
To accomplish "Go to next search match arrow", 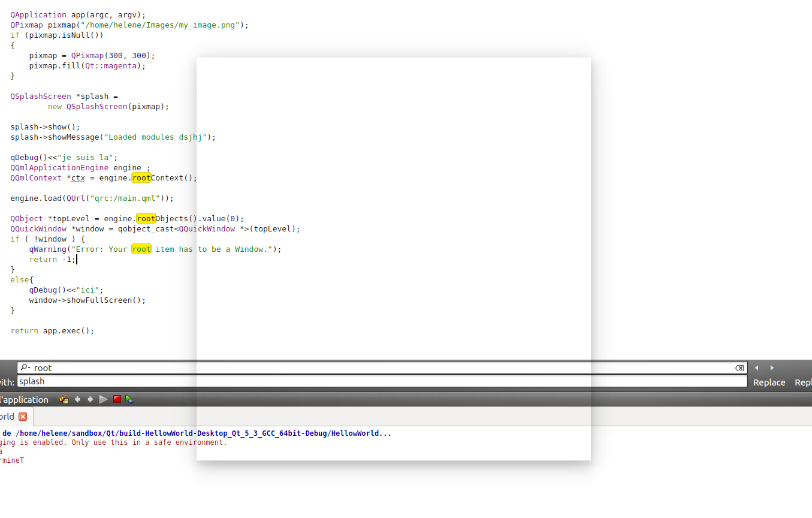I will (x=772, y=368).
